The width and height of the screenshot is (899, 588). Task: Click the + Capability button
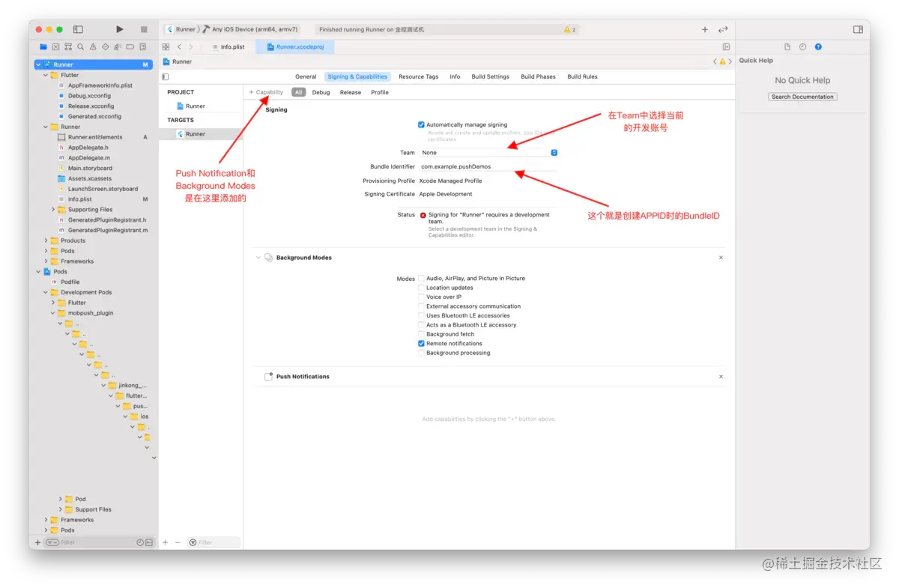tap(266, 92)
